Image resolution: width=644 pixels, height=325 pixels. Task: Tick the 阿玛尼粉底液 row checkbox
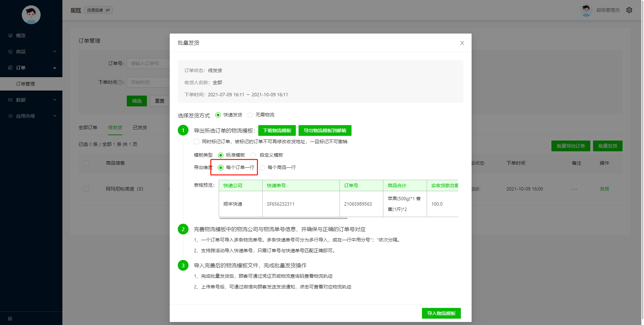point(87,189)
